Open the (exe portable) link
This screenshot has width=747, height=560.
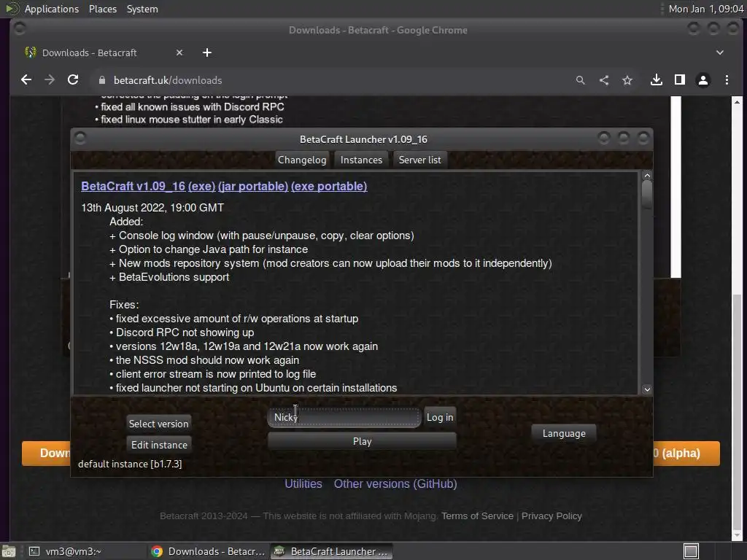click(329, 186)
